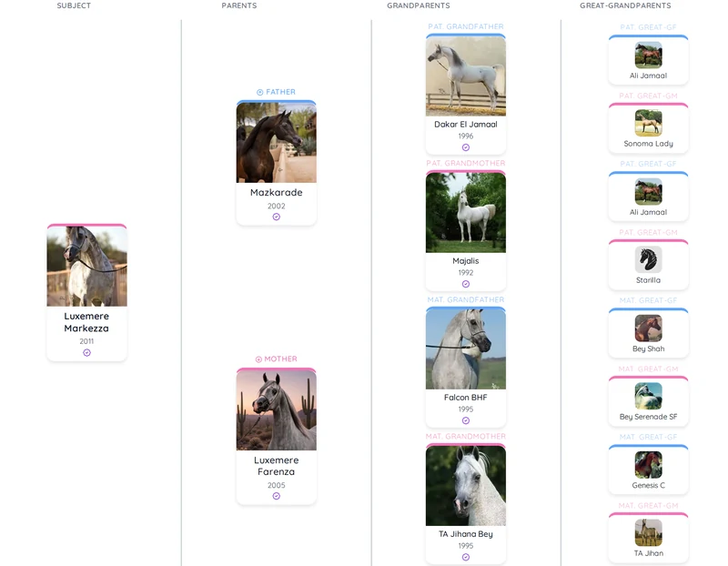Viewport: 728px width, 566px height.
Task: Click the FATHER label text
Action: coord(280,92)
